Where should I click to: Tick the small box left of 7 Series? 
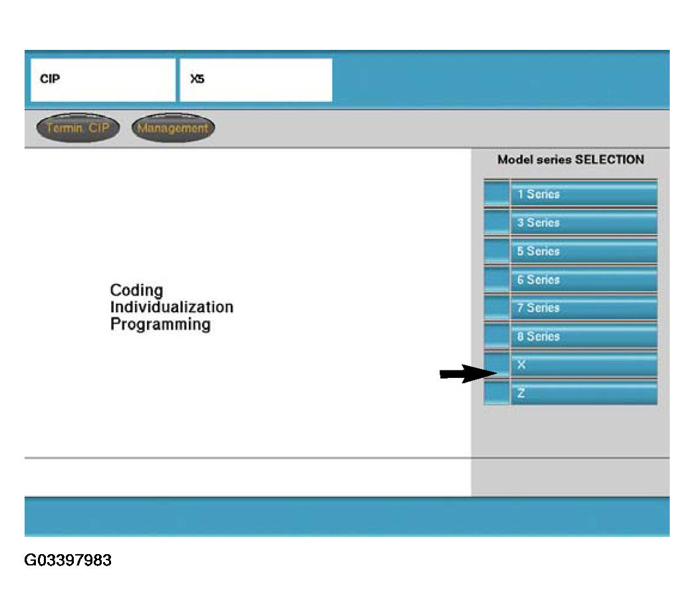pos(496,308)
